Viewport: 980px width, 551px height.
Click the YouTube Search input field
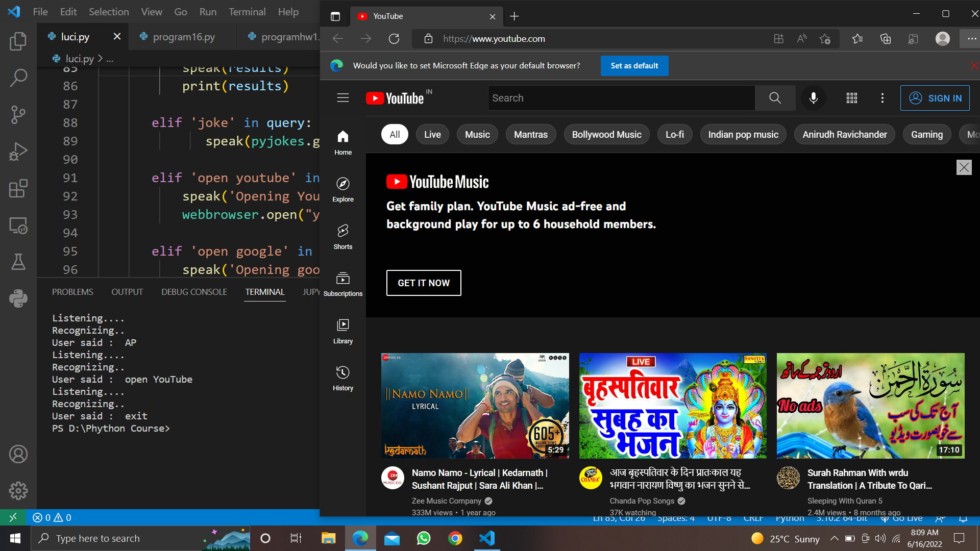(621, 98)
